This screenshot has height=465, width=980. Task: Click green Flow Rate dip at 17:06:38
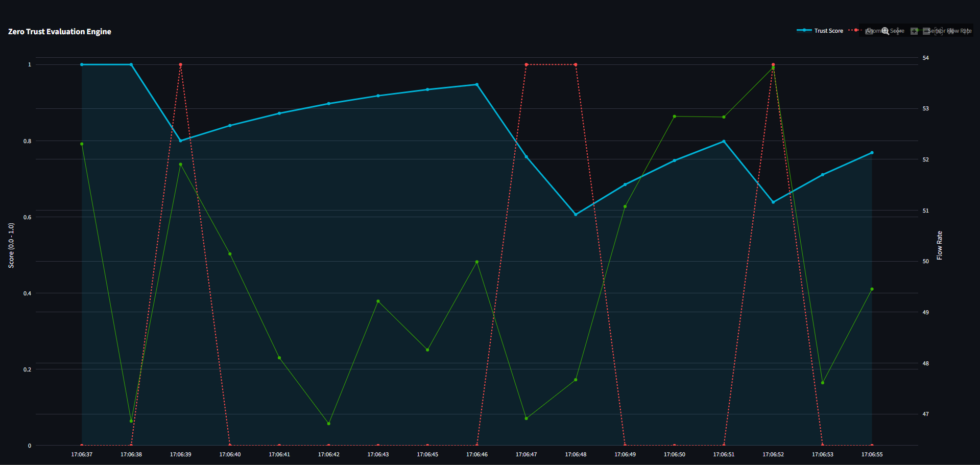point(131,421)
